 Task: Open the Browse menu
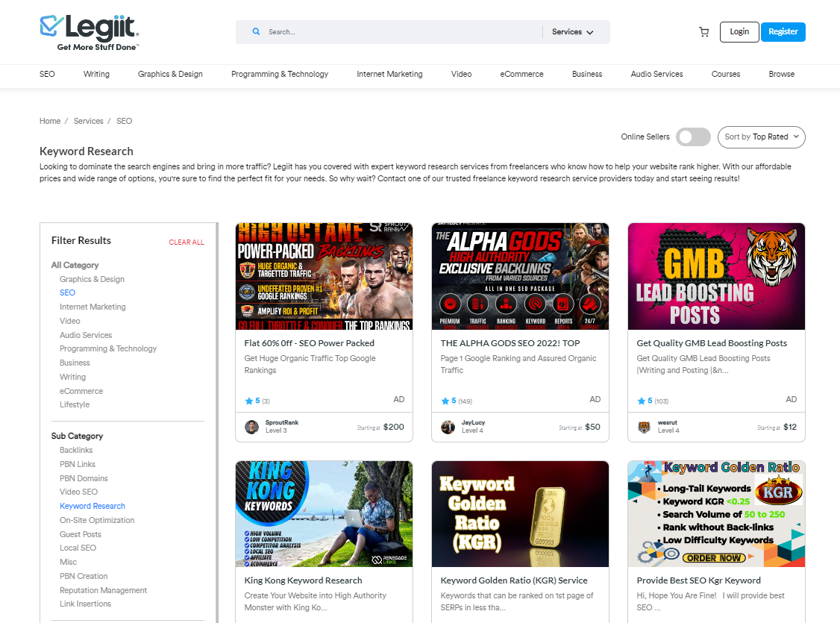point(782,74)
